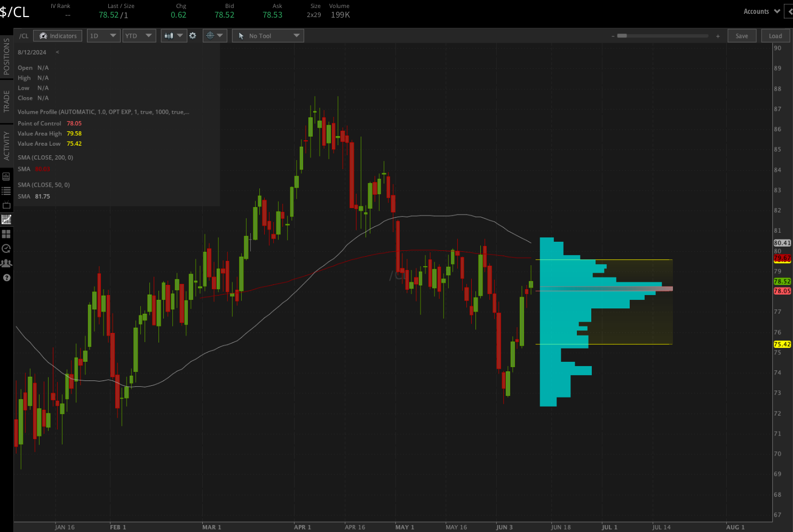Open the help question mark icon
793x532 pixels.
(x=6, y=277)
